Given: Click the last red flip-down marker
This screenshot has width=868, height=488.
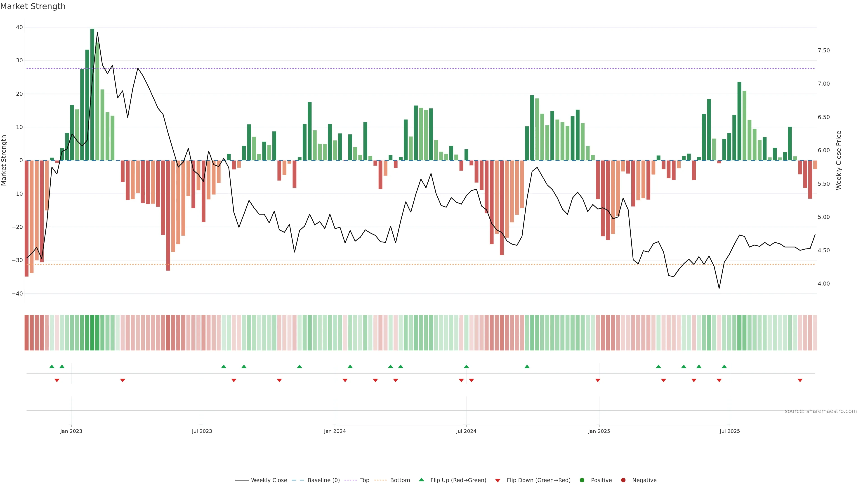Looking at the screenshot, I should pos(800,380).
